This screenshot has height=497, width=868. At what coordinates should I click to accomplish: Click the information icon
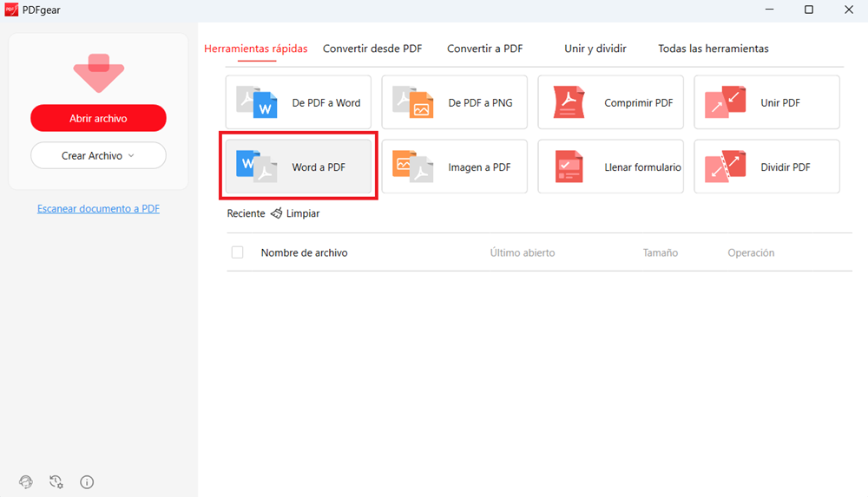(x=87, y=482)
